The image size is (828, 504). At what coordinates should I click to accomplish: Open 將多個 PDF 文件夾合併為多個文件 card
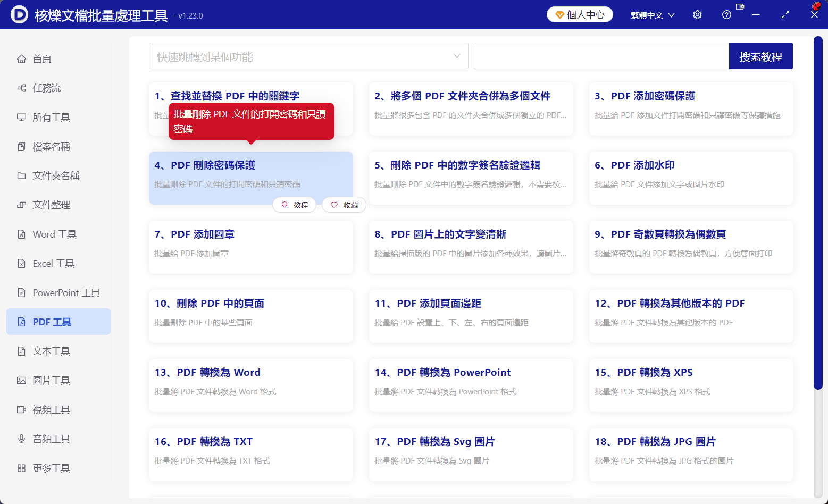point(471,109)
